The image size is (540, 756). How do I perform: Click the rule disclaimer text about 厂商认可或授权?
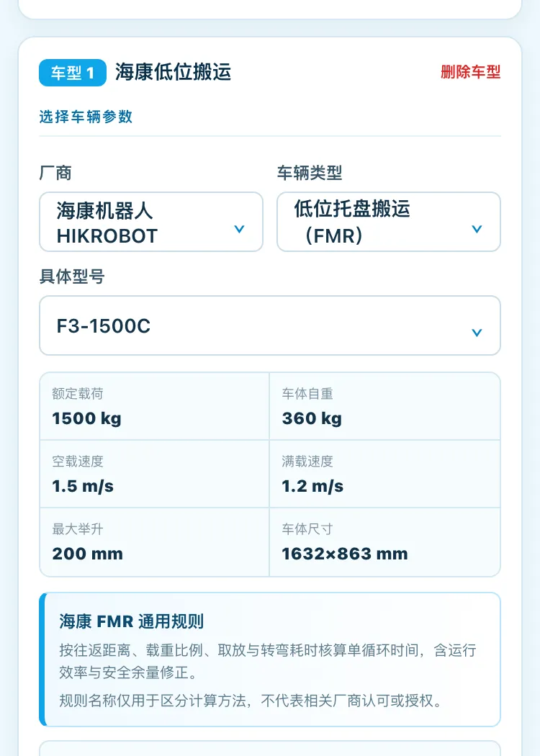[251, 701]
